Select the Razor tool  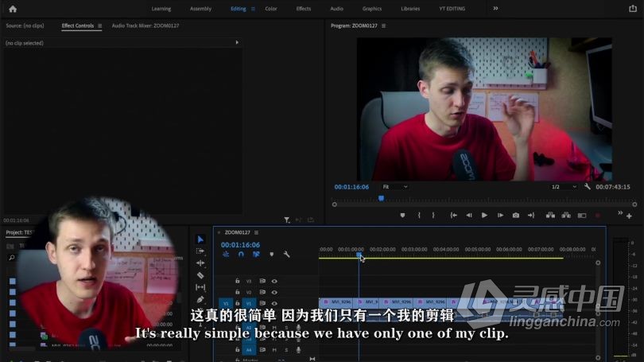[x=200, y=275]
